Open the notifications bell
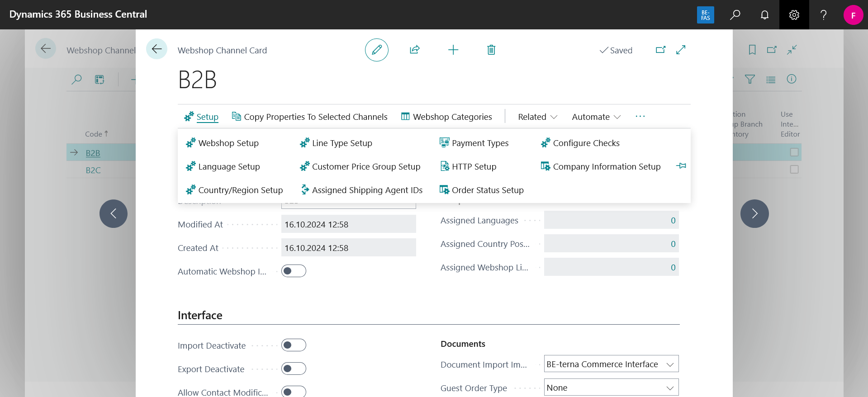This screenshot has height=397, width=868. tap(764, 14)
